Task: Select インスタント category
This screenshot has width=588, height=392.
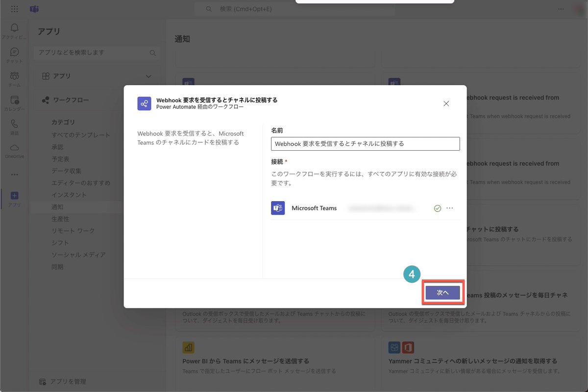Action: [69, 195]
